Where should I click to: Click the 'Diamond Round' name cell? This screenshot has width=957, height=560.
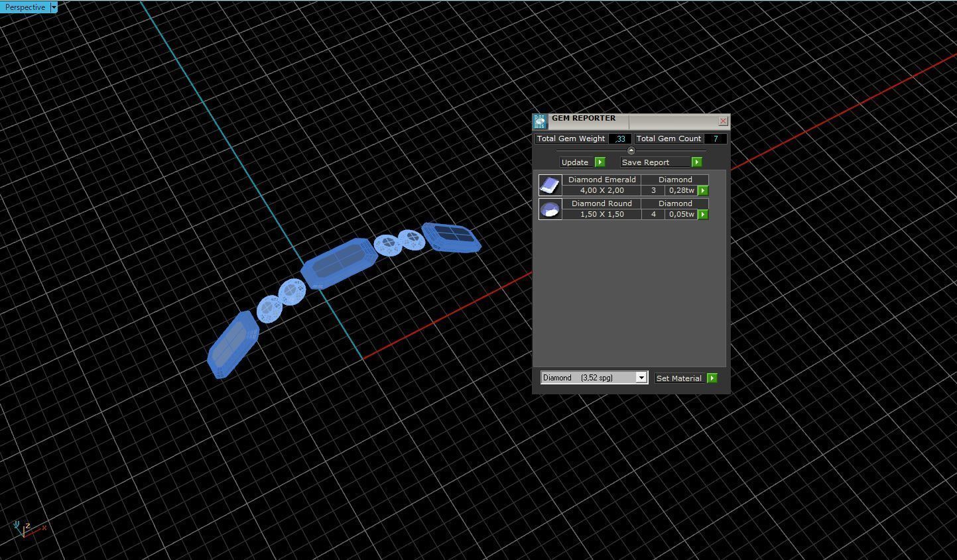pos(602,203)
